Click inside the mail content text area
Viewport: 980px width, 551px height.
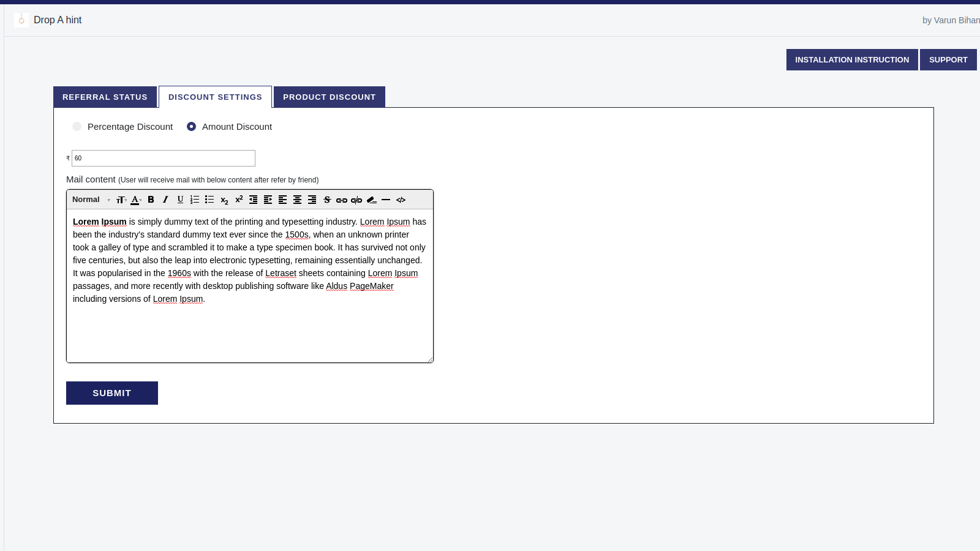(x=250, y=286)
